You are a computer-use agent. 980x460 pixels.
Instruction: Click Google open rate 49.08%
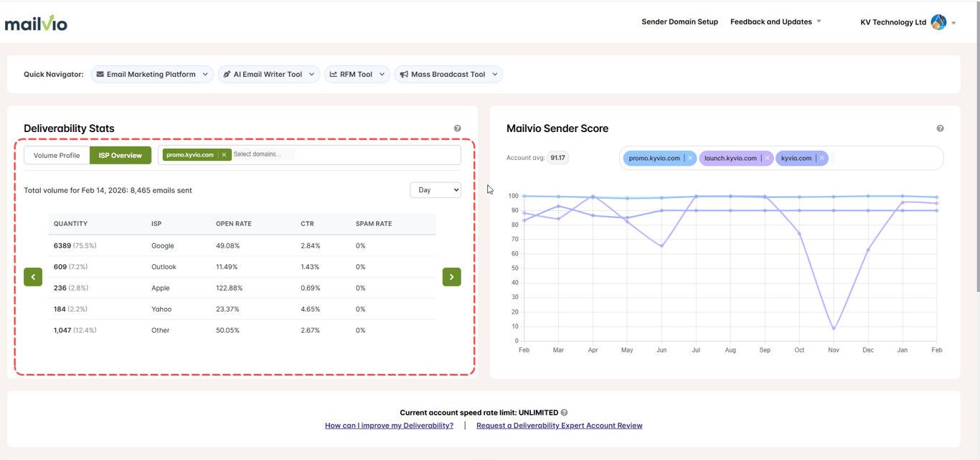pyautogui.click(x=227, y=245)
